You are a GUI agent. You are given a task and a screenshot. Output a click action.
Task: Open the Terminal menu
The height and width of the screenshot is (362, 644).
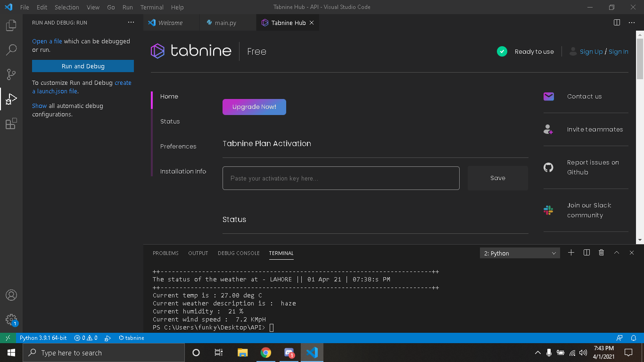[151, 7]
